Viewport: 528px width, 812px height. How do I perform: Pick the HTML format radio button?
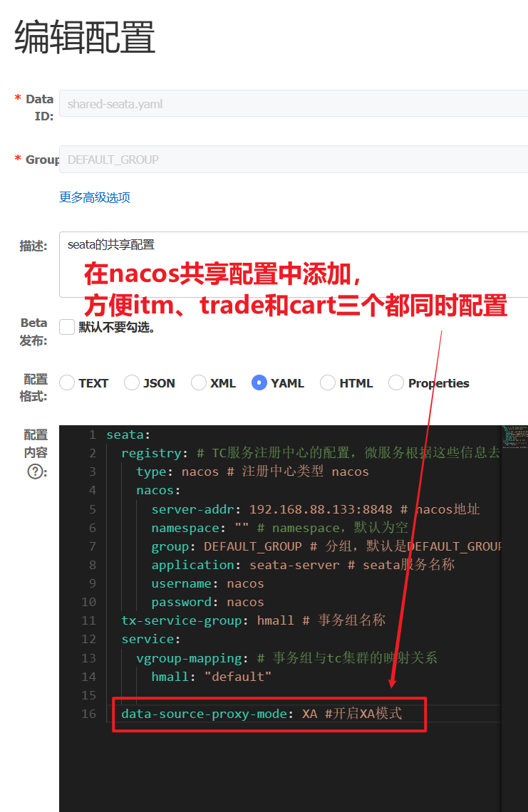click(328, 383)
